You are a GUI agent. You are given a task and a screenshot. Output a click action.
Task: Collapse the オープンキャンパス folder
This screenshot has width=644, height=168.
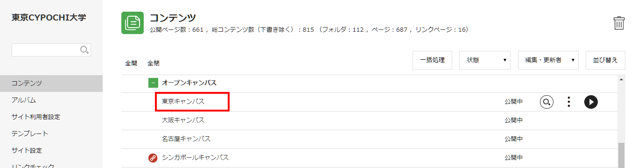[x=153, y=83]
